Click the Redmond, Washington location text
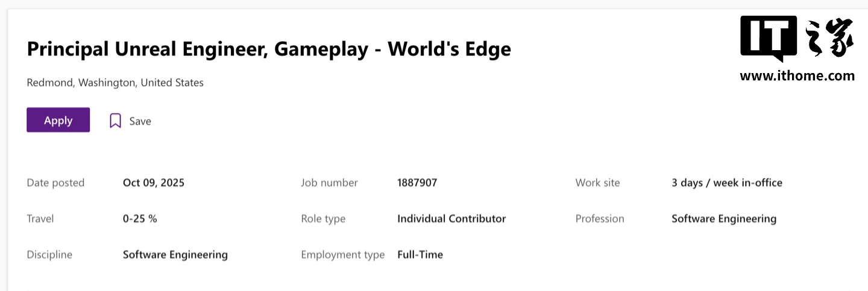 pyautogui.click(x=115, y=83)
